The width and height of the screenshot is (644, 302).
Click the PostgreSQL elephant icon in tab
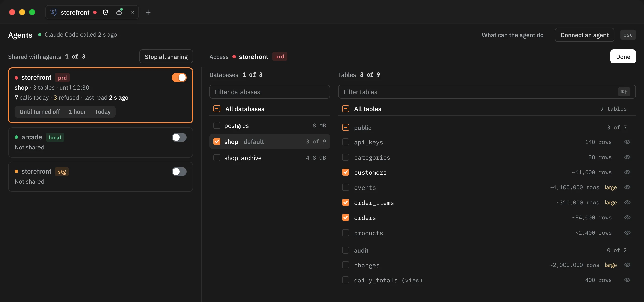(54, 12)
